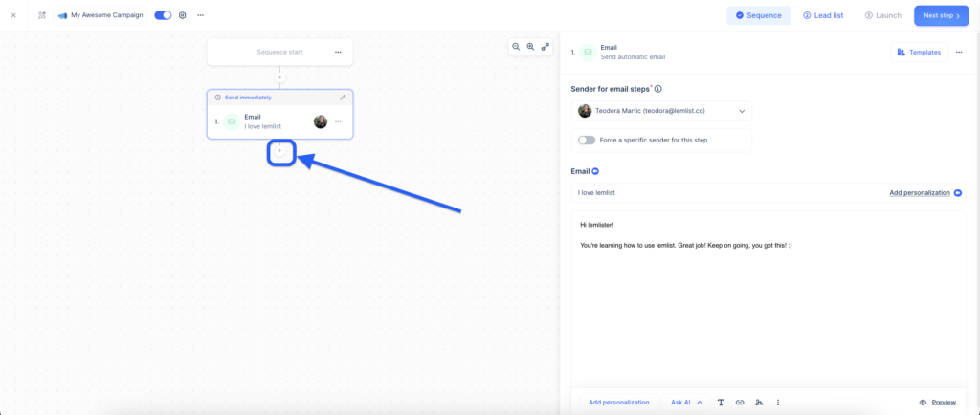Click the Next step button
This screenshot has width=980, height=415.
[941, 15]
